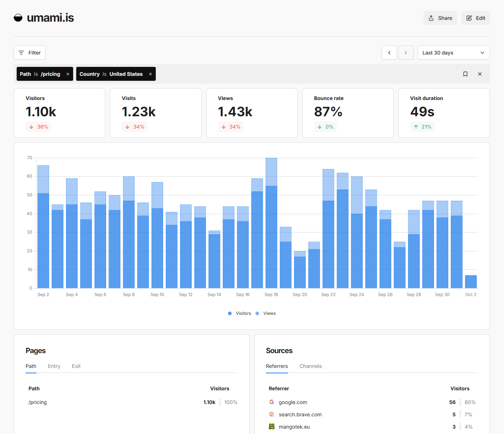This screenshot has height=434, width=504.
Task: Click the mangotek.eu favicon icon
Action: tap(272, 427)
